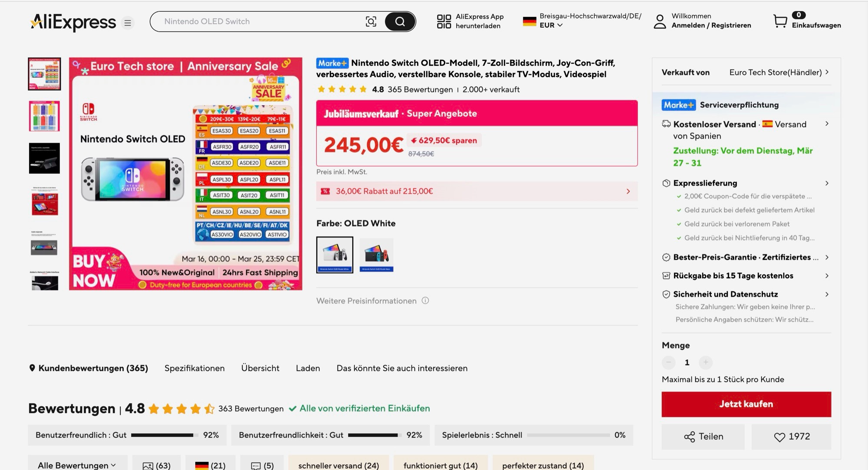Switch to the Übersicht tab
Image resolution: width=868 pixels, height=470 pixels.
coord(260,368)
